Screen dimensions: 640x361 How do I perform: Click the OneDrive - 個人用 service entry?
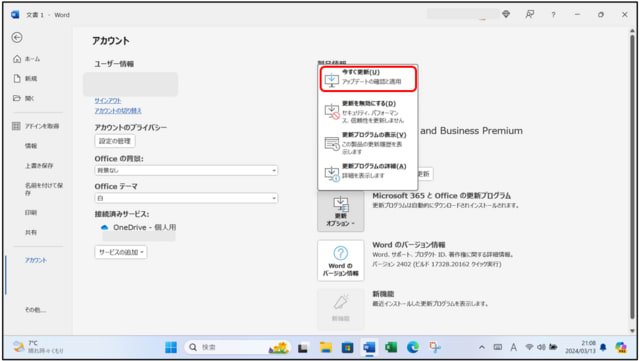(x=139, y=227)
